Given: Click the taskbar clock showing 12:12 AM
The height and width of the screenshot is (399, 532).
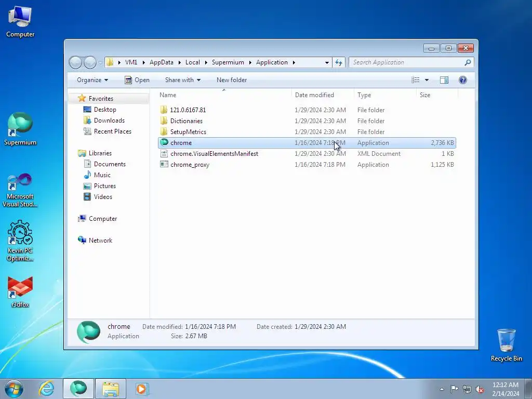Looking at the screenshot, I should pos(505,389).
